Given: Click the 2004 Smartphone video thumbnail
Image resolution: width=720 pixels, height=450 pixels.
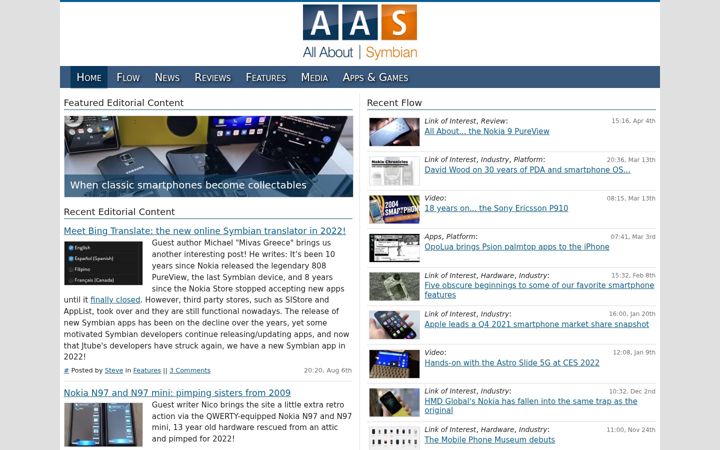Looking at the screenshot, I should point(394,209).
